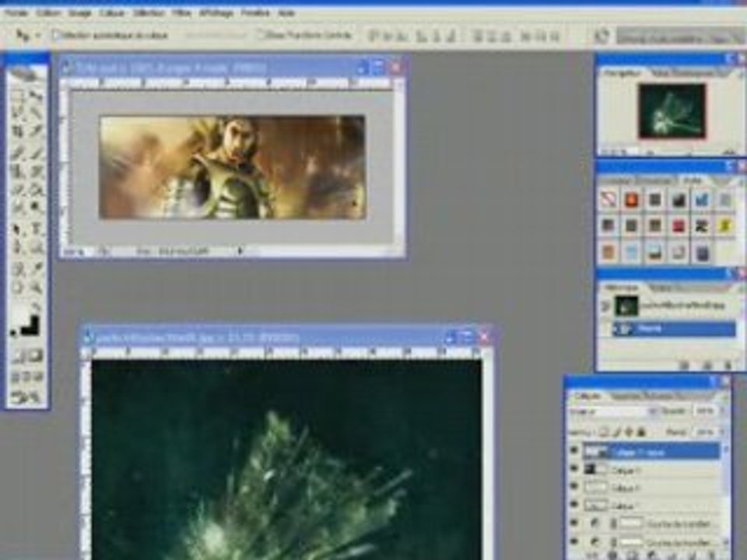747x560 pixels.
Task: Click the Fill value field
Action: [706, 432]
